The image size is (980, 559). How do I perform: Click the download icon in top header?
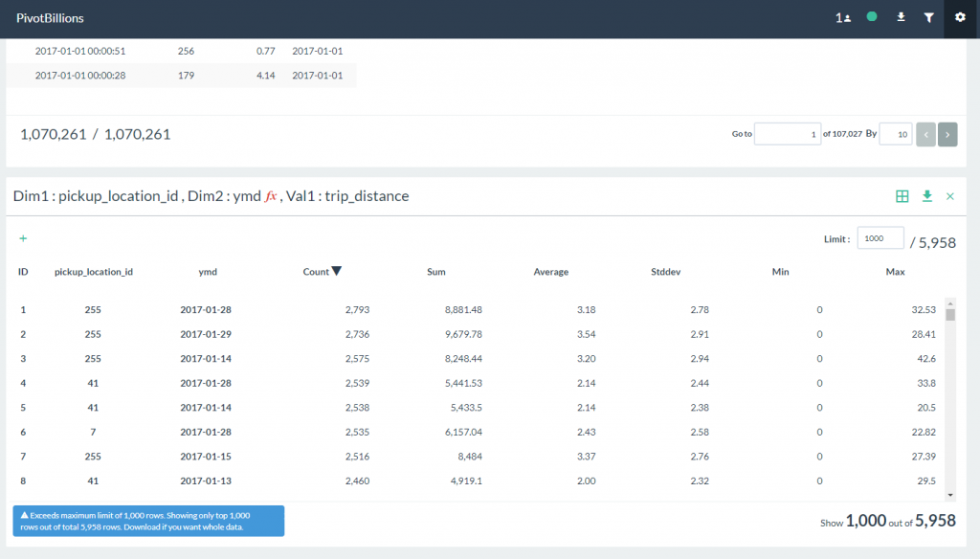pos(901,17)
